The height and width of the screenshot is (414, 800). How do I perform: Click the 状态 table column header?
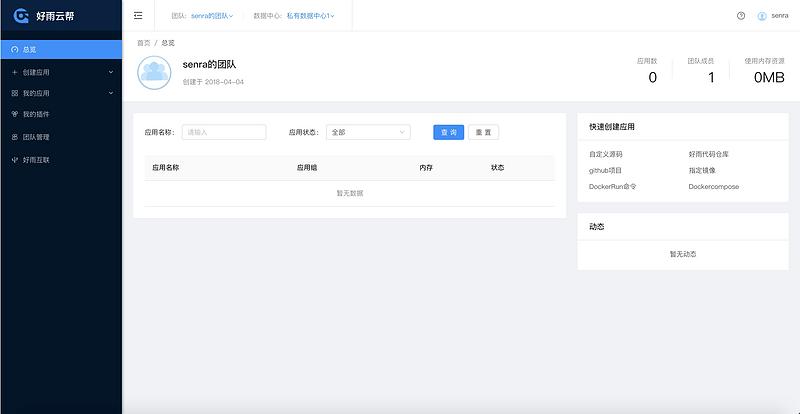[497, 167]
